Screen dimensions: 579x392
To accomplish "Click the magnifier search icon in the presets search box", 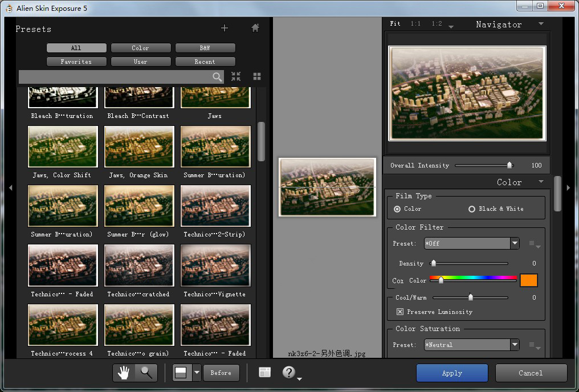I will coord(217,77).
